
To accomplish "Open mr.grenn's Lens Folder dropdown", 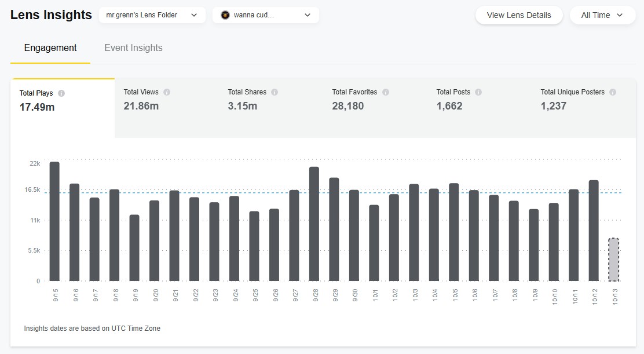I will coord(152,15).
